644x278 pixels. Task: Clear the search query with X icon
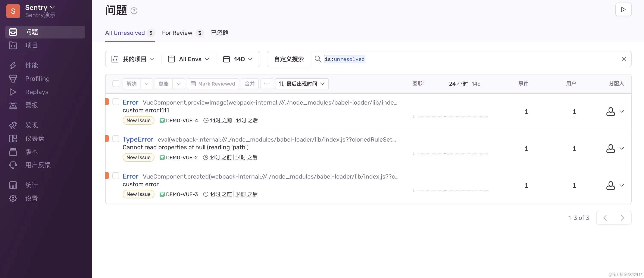pos(624,59)
